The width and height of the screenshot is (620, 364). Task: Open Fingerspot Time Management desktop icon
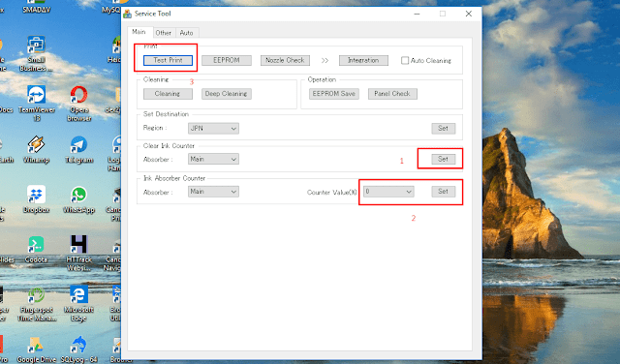coord(37,304)
